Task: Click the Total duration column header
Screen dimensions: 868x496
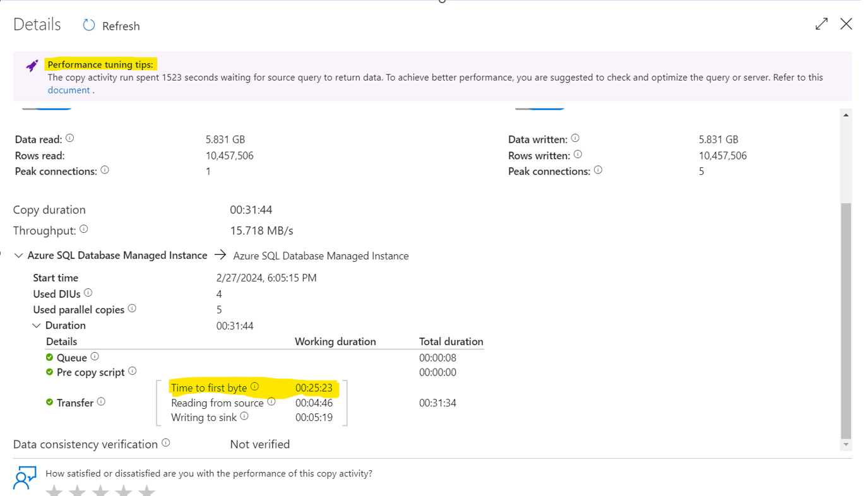Action: click(x=451, y=341)
